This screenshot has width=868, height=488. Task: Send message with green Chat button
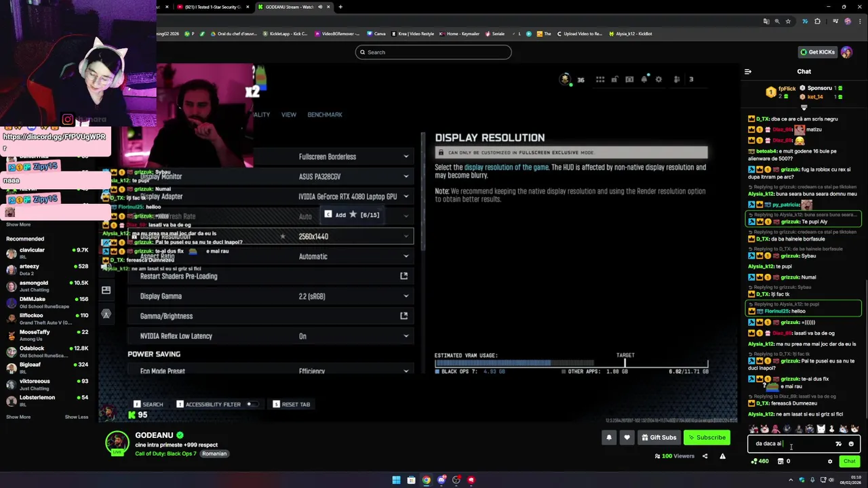(x=849, y=462)
